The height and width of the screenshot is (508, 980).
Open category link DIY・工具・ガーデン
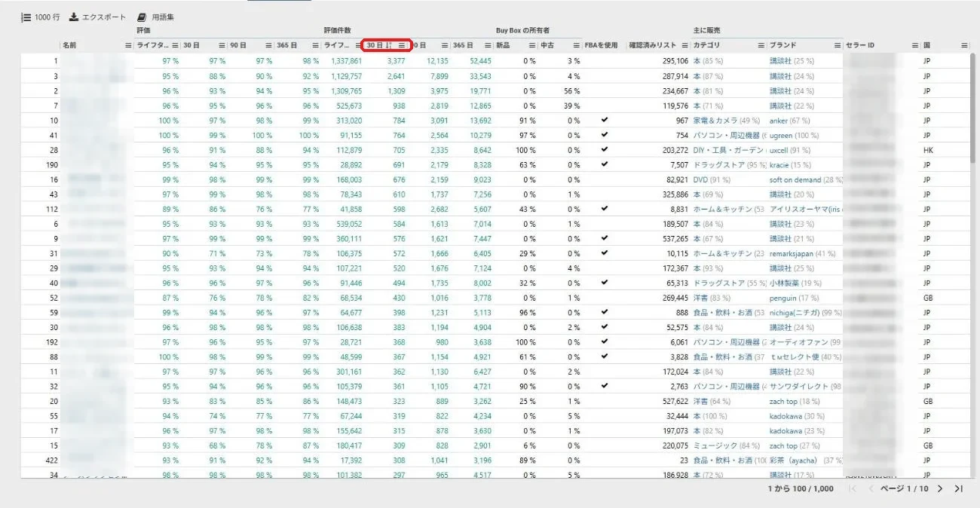728,150
